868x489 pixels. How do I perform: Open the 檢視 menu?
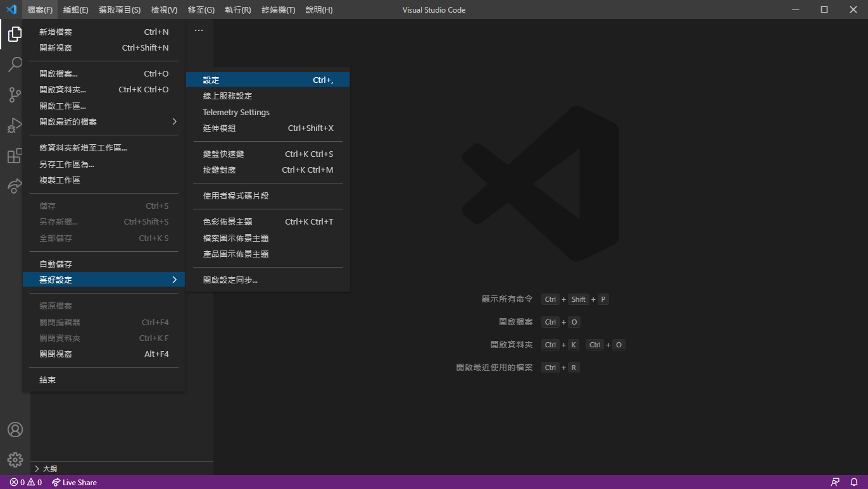click(163, 9)
